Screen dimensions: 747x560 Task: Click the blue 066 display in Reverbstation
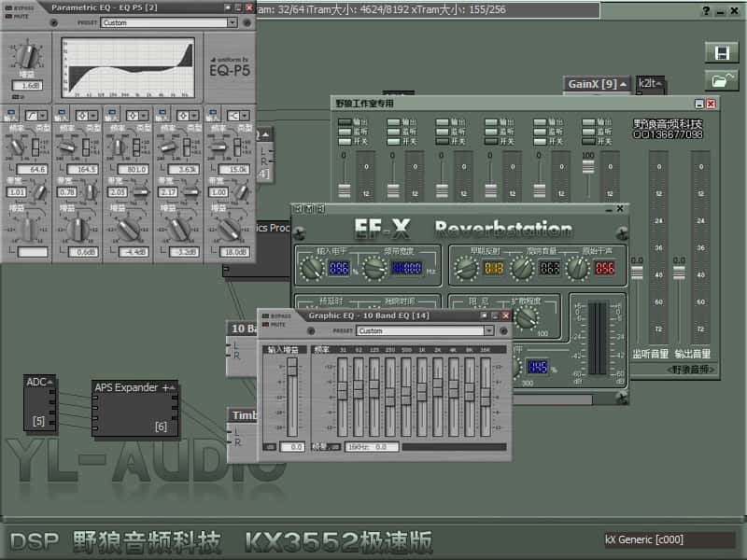point(339,268)
